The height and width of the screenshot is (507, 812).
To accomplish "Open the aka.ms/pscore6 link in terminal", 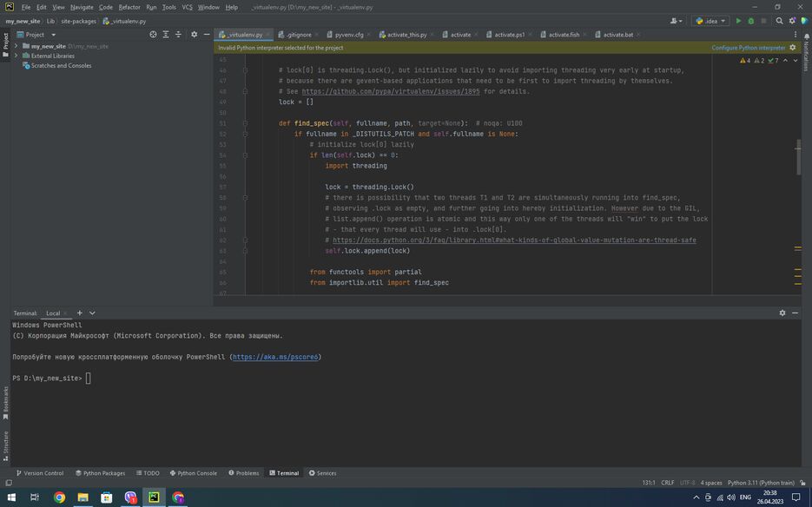I will click(x=275, y=357).
